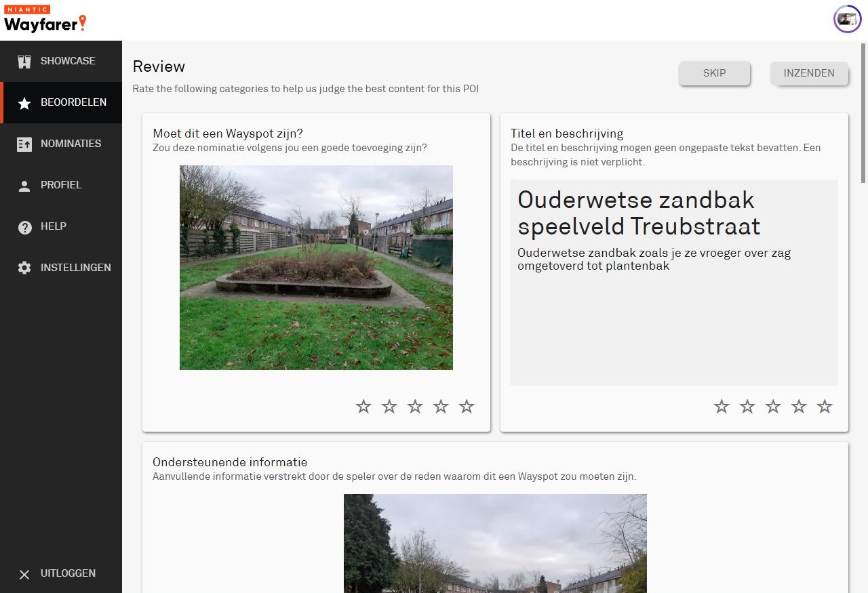Give the Wayspot question five stars
This screenshot has height=593, width=868.
(467, 407)
